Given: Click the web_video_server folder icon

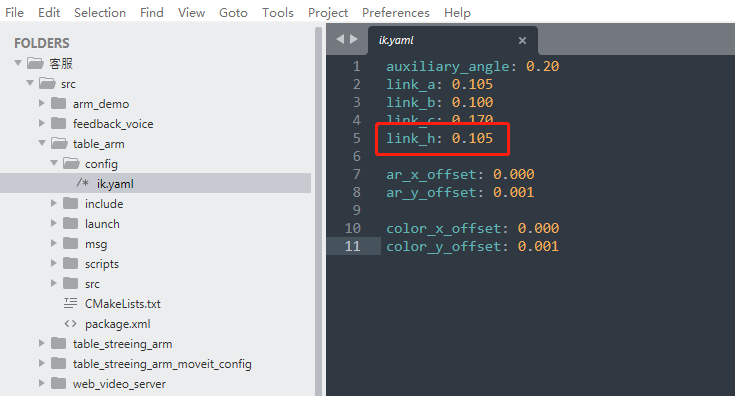Looking at the screenshot, I should coord(59,383).
